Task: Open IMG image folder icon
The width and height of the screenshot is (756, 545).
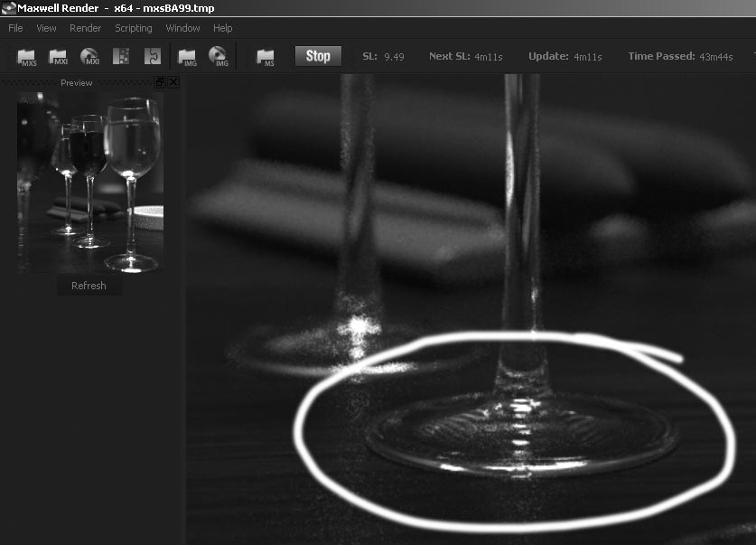Action: tap(188, 58)
